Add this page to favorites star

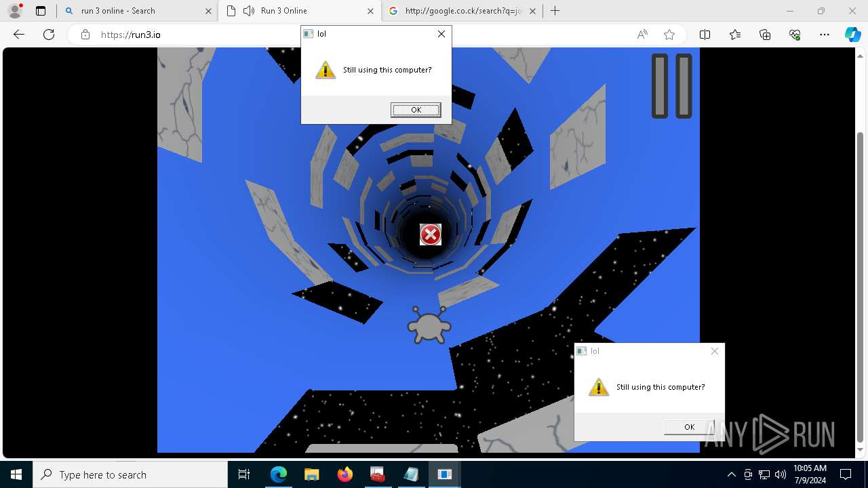(x=669, y=35)
